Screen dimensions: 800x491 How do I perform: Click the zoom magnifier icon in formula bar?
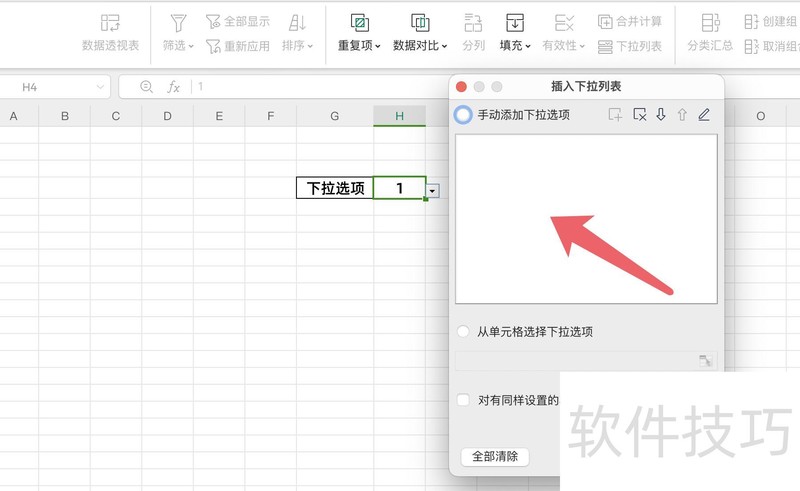pos(146,87)
